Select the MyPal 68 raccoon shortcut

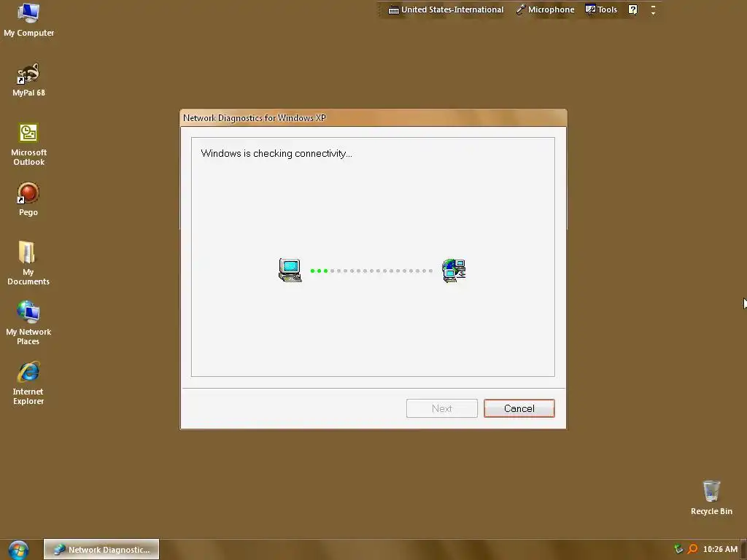[28, 79]
